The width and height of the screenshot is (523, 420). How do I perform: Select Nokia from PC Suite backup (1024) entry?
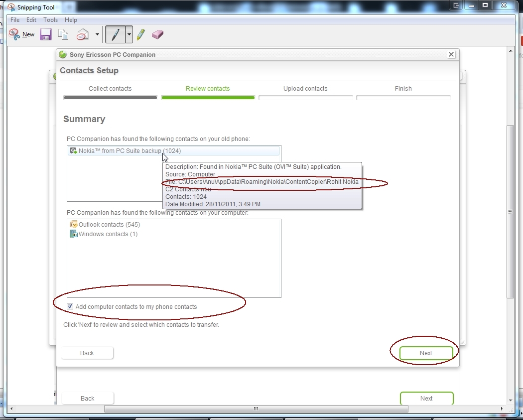(x=174, y=151)
